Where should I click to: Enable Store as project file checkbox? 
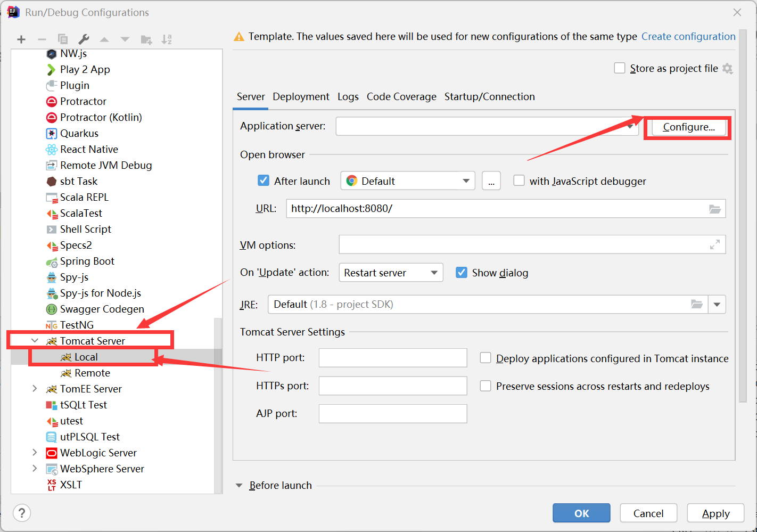pyautogui.click(x=620, y=68)
